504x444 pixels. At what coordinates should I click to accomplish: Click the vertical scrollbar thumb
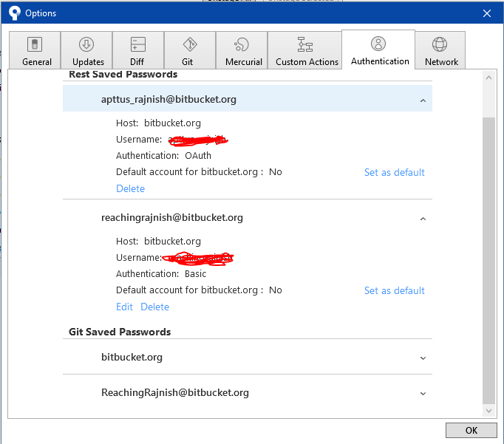tap(488, 260)
